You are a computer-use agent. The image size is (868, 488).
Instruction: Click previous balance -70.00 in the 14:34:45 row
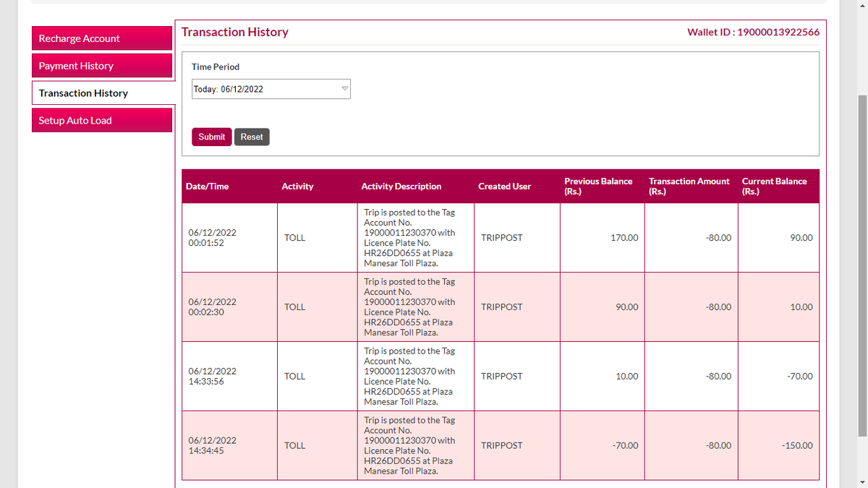click(626, 445)
